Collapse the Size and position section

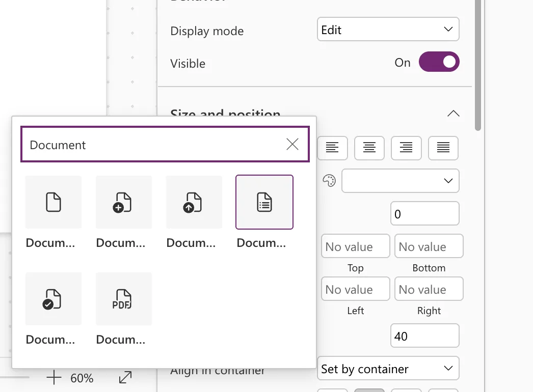tap(453, 114)
